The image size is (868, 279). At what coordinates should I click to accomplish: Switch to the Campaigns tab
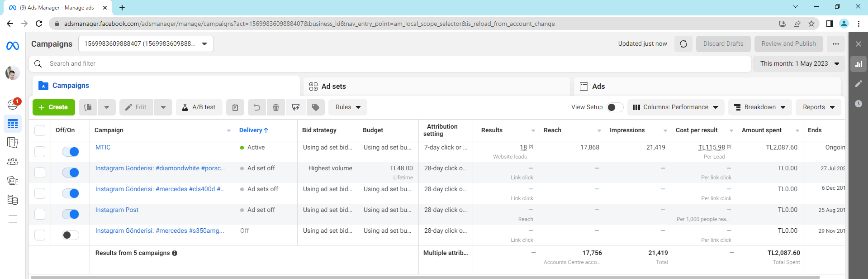166,86
